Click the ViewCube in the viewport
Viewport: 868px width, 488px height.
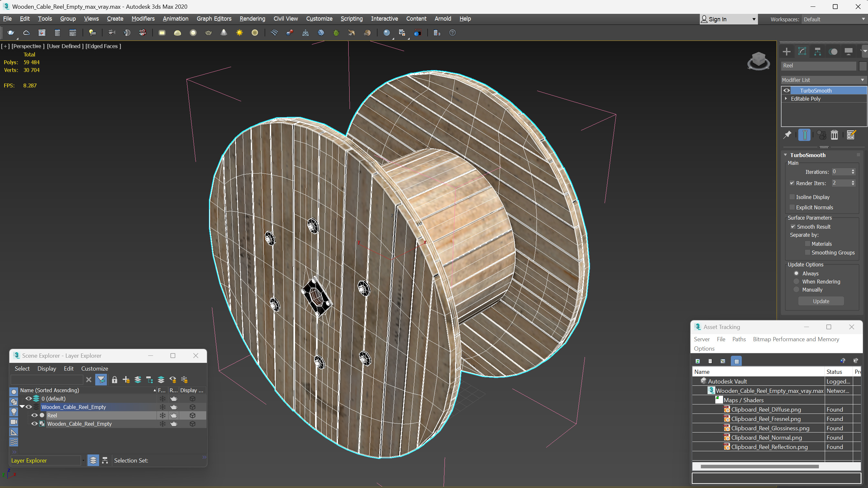coord(759,61)
